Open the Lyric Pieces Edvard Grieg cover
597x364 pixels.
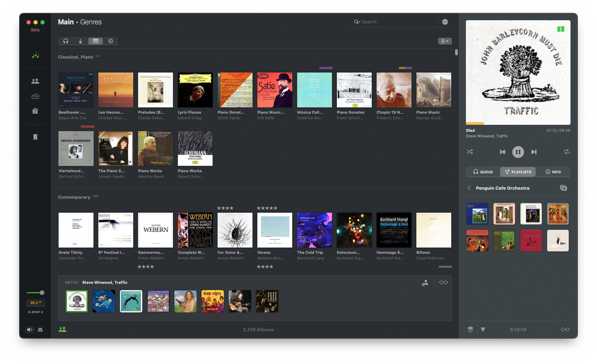[195, 90]
